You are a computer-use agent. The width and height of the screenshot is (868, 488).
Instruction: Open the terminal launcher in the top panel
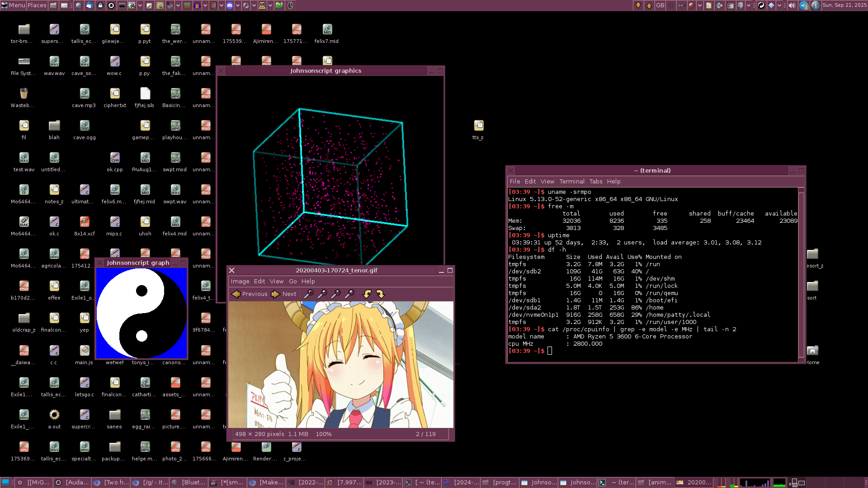[122, 5]
